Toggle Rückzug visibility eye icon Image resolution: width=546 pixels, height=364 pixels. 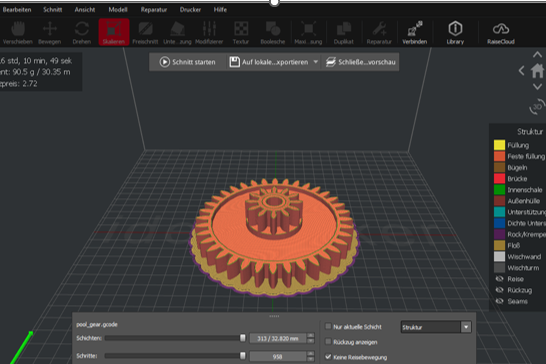click(499, 290)
